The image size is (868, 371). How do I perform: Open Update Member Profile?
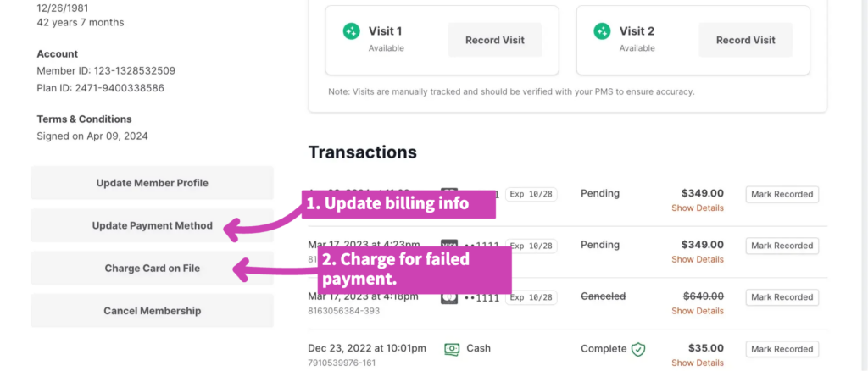click(152, 183)
